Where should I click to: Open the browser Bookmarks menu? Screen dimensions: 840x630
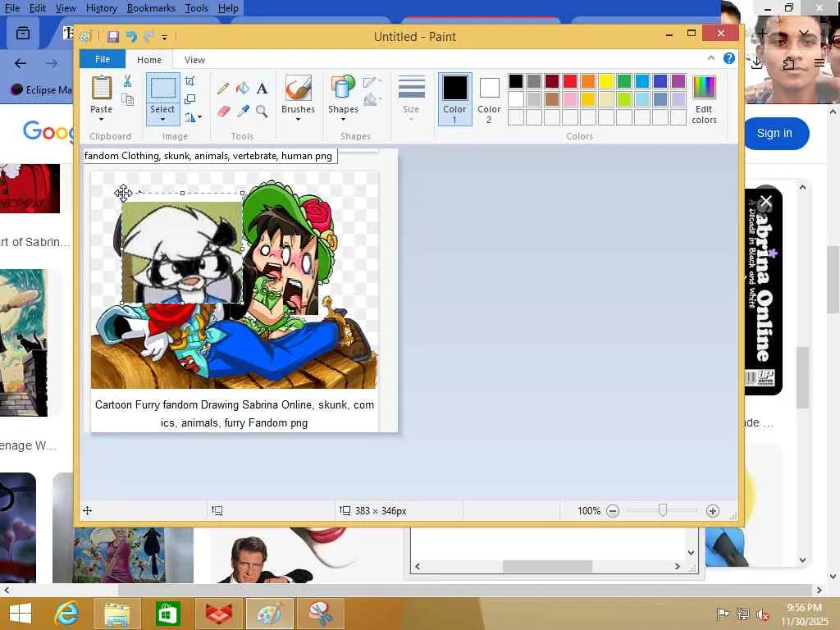pyautogui.click(x=151, y=8)
